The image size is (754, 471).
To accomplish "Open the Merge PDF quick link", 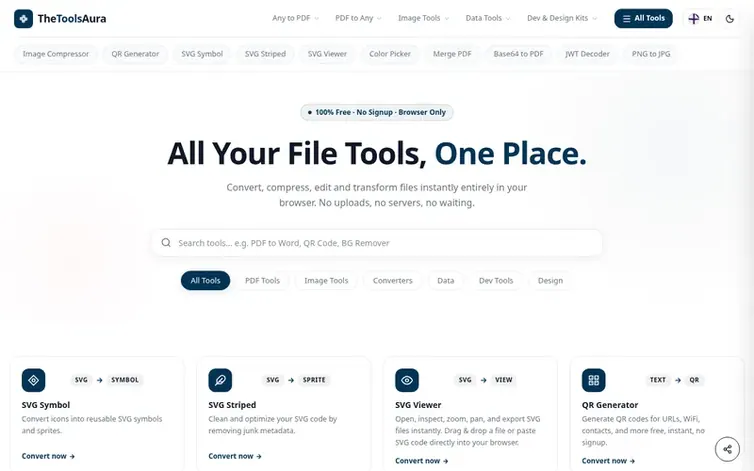I will pos(452,54).
